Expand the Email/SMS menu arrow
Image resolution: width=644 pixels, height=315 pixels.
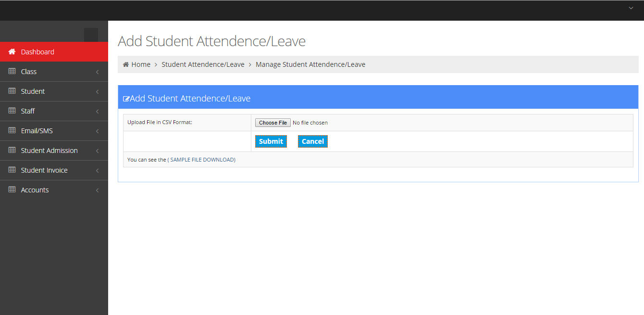(x=98, y=131)
